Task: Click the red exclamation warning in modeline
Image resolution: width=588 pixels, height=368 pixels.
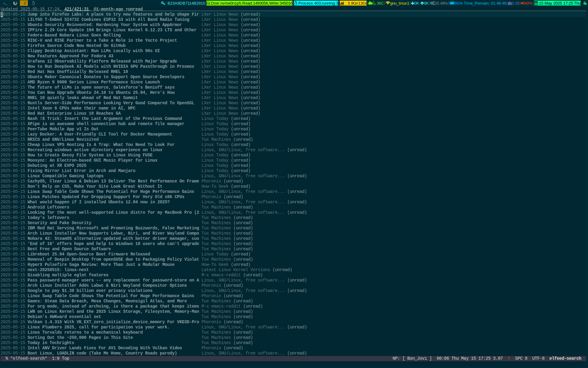Action: click(x=509, y=358)
